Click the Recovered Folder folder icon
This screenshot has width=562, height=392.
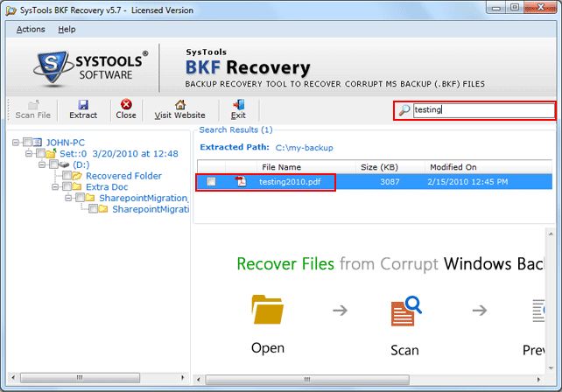click(77, 176)
